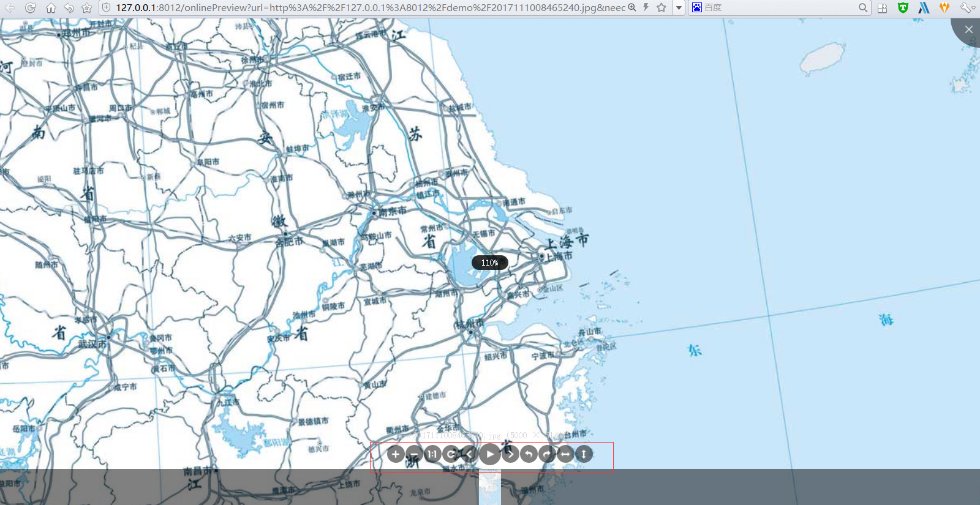This screenshot has height=505, width=980.
Task: Go to the next image
Action: 510,454
